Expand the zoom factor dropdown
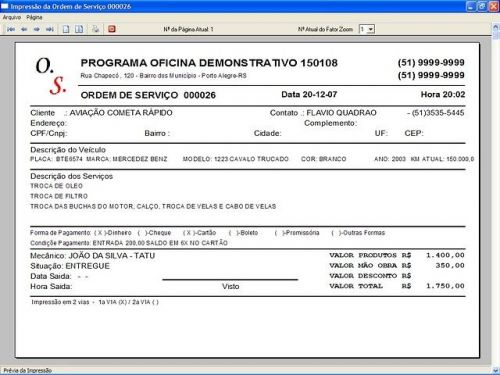This screenshot has width=500, height=375. pos(371,29)
